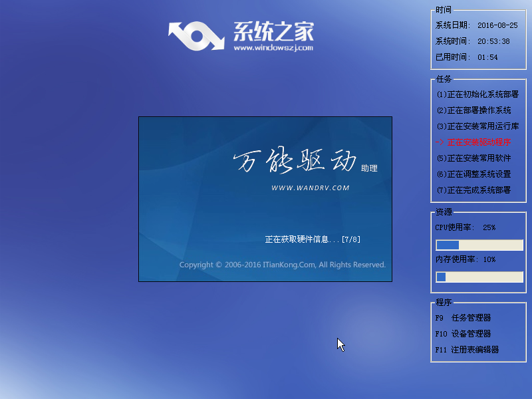
Task: Click the 系统之家 swirl arrow logo
Action: pos(196,36)
